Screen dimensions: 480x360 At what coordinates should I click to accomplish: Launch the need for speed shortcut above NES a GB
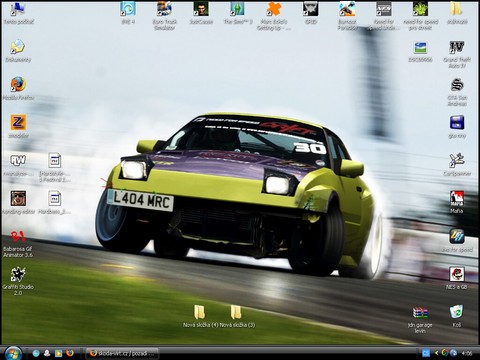coord(457,236)
